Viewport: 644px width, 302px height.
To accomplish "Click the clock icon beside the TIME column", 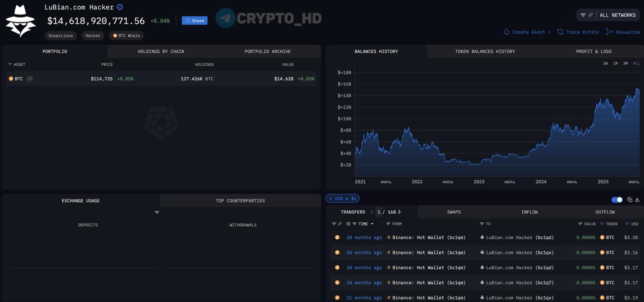I will [348, 224].
